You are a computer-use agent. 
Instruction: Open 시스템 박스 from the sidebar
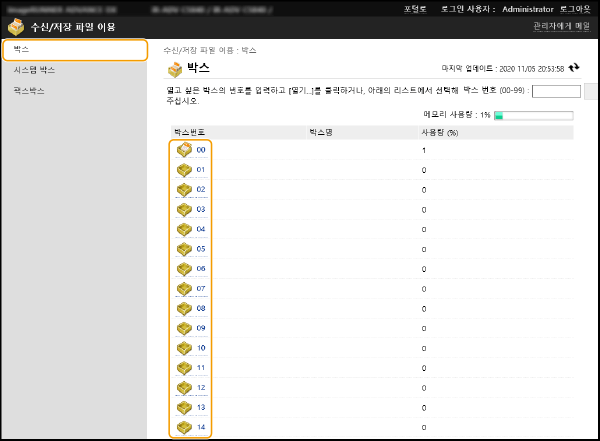(x=34, y=70)
